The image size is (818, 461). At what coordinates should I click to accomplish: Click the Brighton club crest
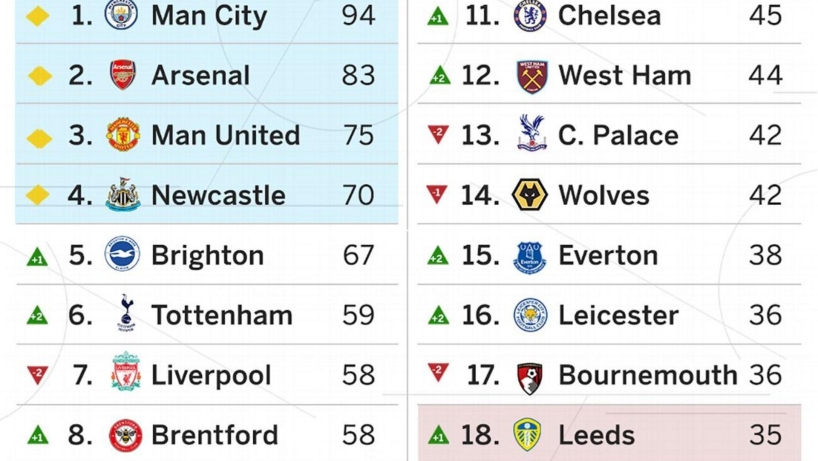pos(122,255)
